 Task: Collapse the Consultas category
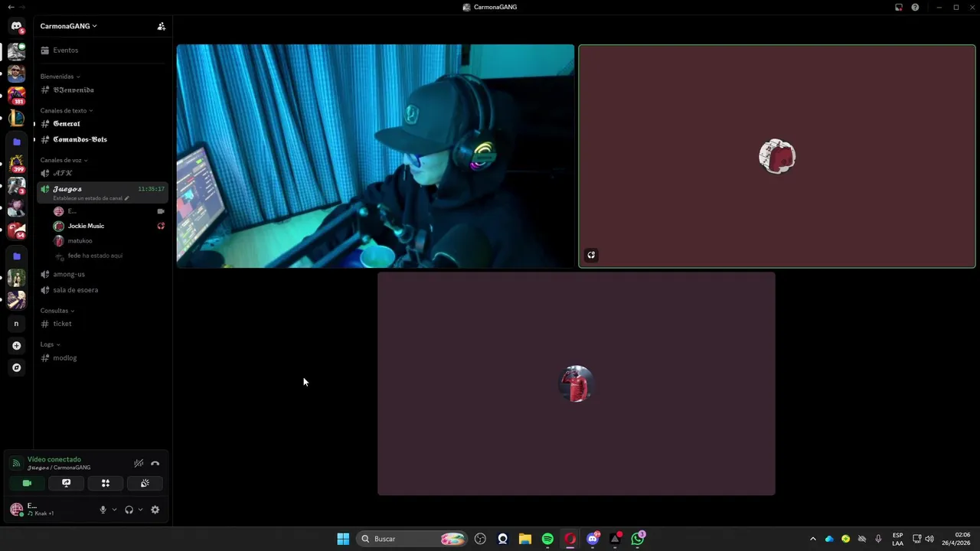(57, 311)
